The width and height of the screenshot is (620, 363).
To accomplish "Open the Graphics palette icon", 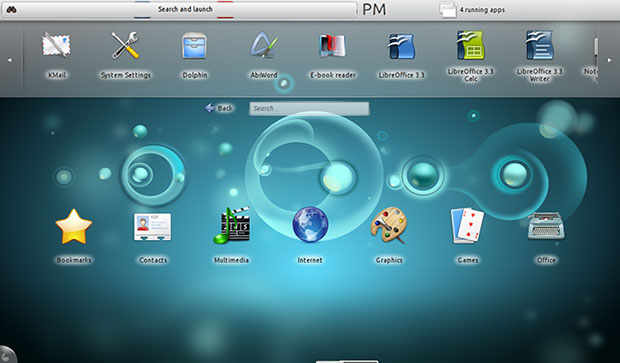I will click(x=389, y=225).
